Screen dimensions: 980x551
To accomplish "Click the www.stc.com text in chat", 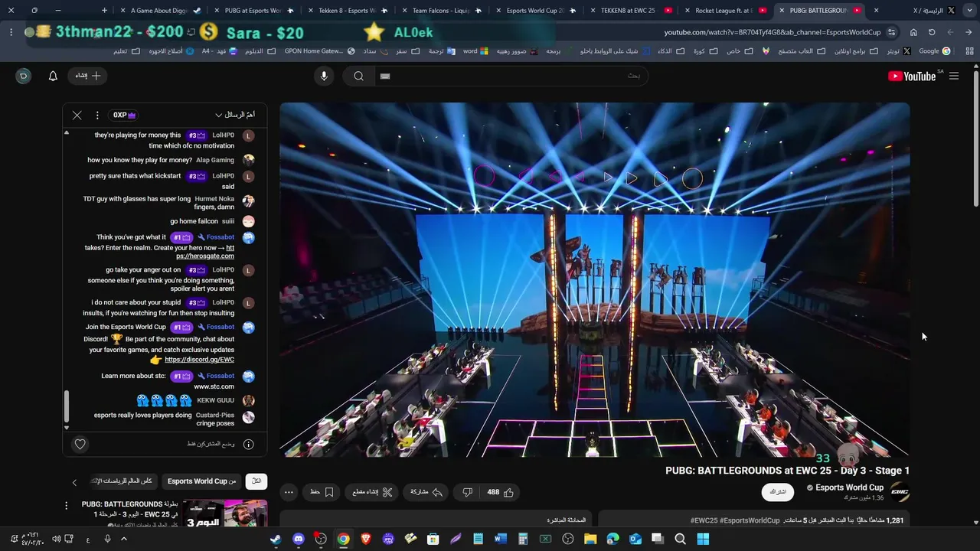I will coord(214,386).
